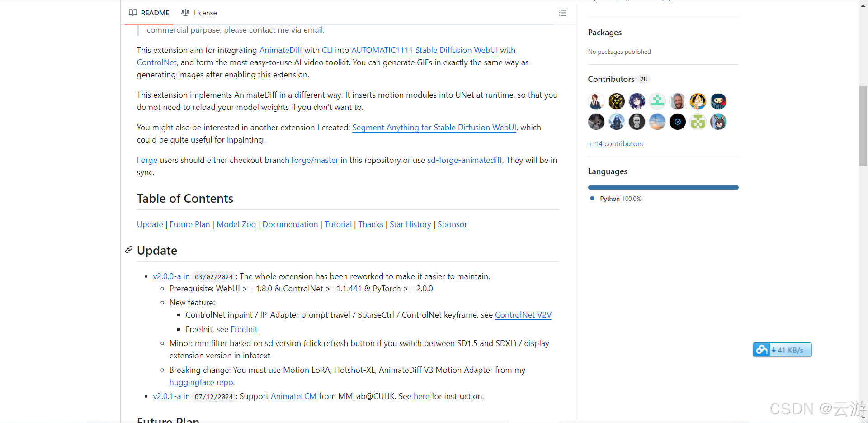Open contributor avatar with rocket launch photo

[x=657, y=122]
